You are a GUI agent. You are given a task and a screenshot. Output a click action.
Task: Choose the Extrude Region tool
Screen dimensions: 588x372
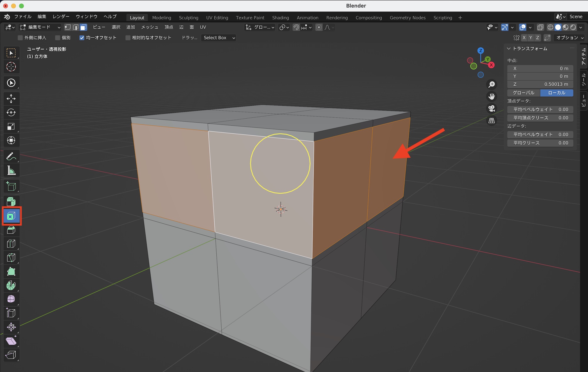[x=11, y=202]
